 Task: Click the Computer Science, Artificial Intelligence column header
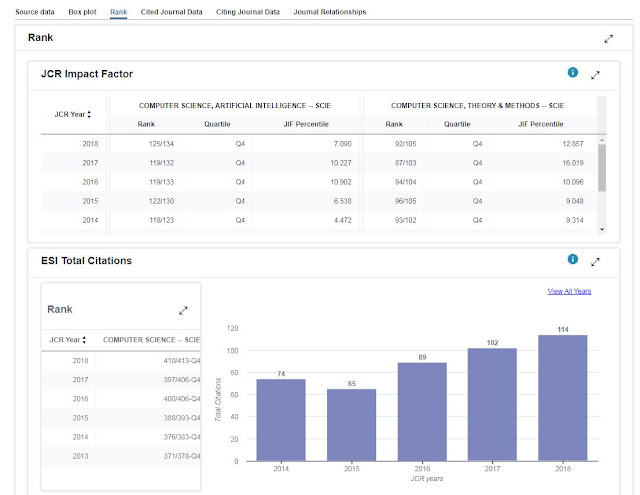[x=235, y=106]
